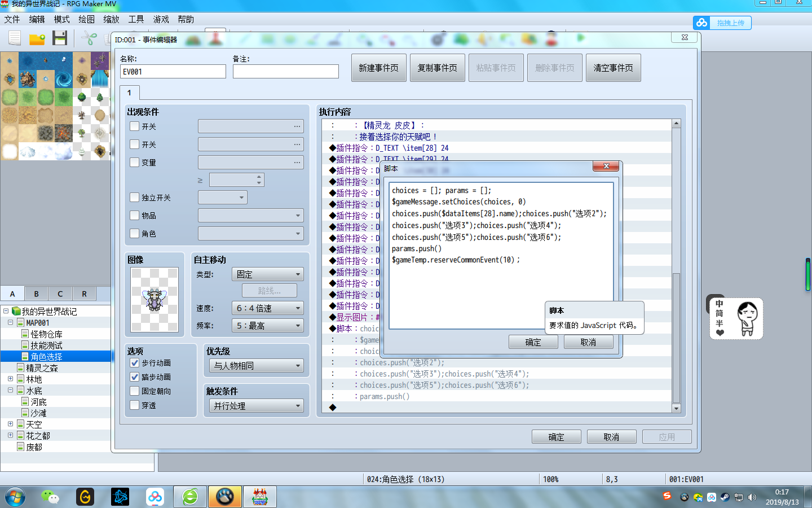Save the project with the floppy disk icon
The height and width of the screenshot is (508, 812).
pos(60,38)
